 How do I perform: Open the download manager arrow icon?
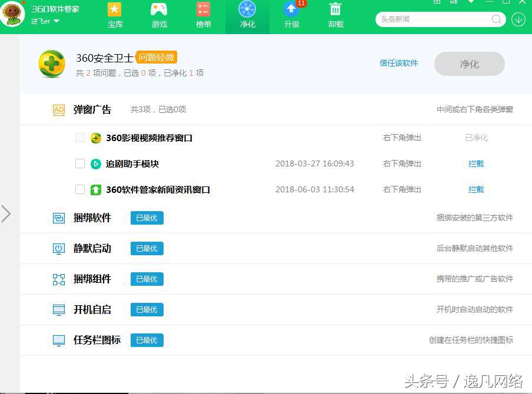tap(518, 19)
